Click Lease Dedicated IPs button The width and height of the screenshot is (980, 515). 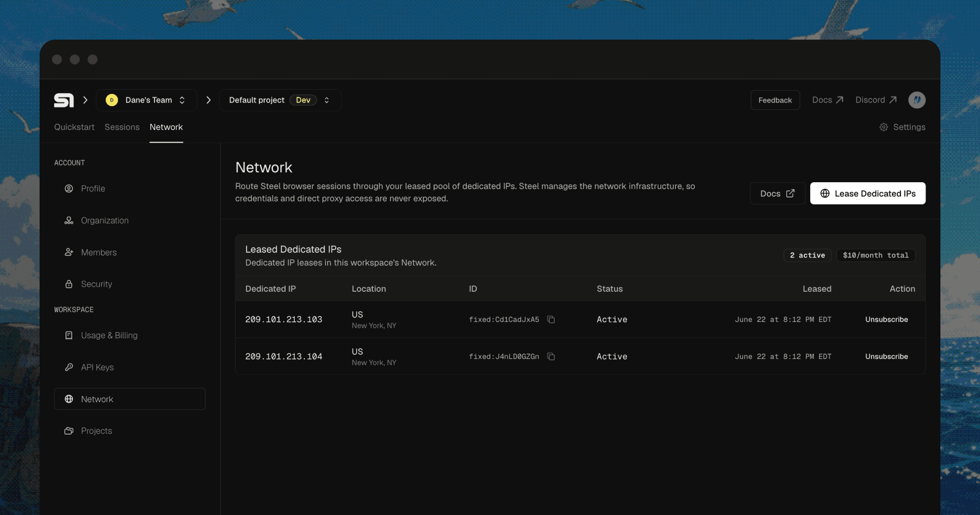868,194
